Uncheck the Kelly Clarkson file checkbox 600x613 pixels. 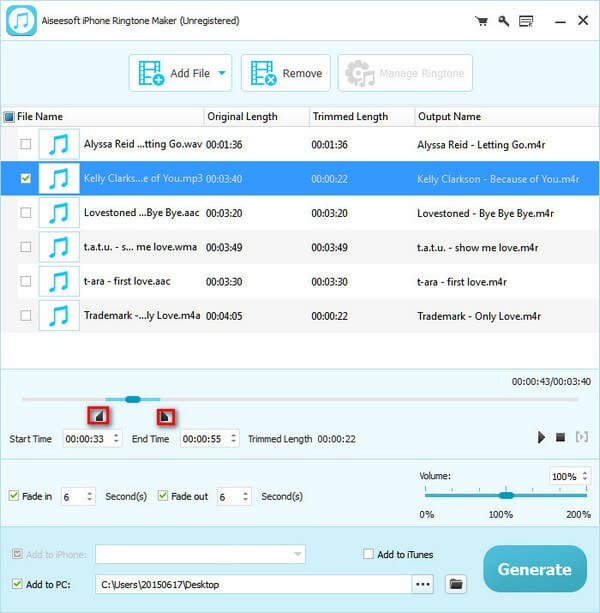(x=26, y=178)
